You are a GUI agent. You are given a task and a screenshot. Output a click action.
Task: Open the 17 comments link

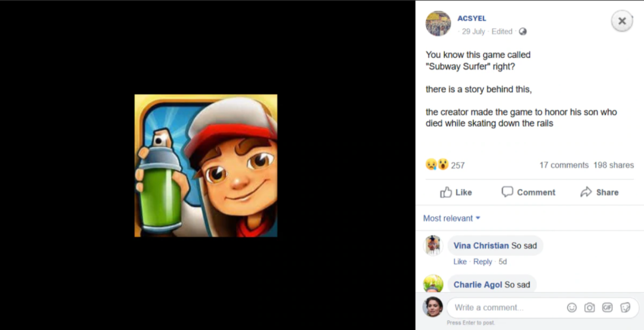564,165
